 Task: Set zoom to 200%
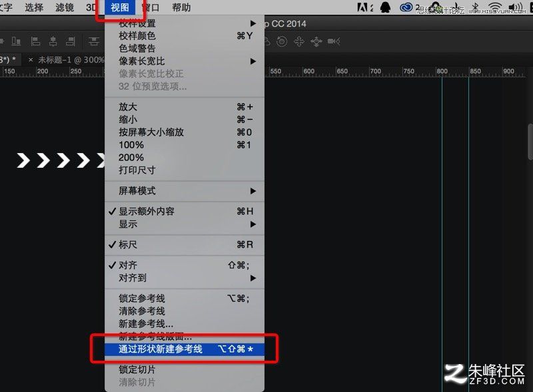185,158
